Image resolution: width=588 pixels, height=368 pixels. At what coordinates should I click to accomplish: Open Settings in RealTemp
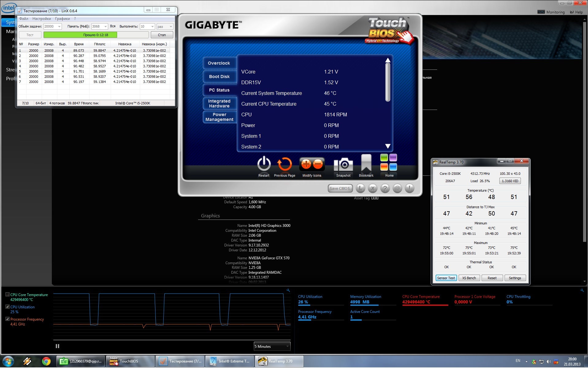click(x=515, y=278)
